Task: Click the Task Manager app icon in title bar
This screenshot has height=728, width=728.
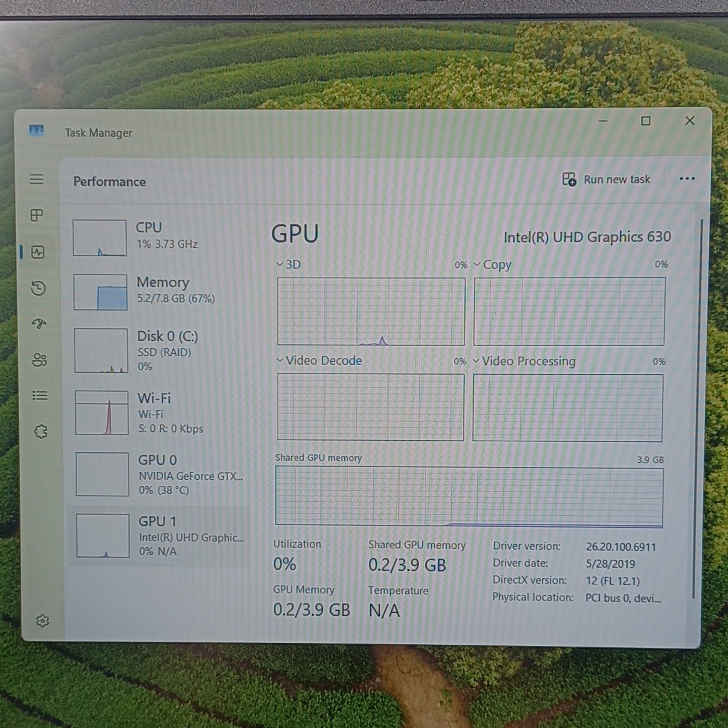Action: (x=36, y=131)
